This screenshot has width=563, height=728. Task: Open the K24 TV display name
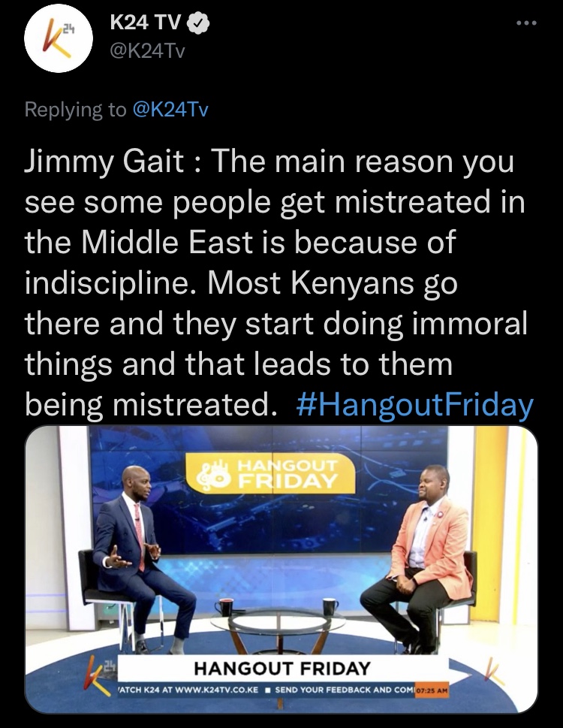(x=145, y=23)
